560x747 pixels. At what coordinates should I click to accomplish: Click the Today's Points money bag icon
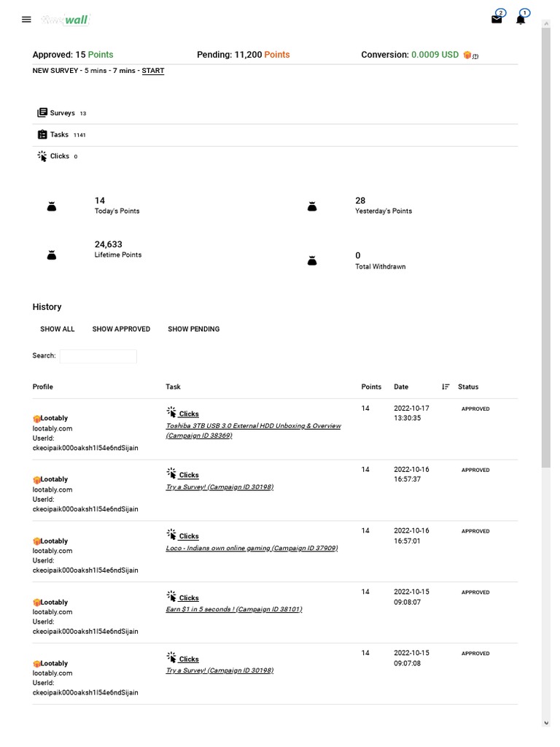point(52,207)
